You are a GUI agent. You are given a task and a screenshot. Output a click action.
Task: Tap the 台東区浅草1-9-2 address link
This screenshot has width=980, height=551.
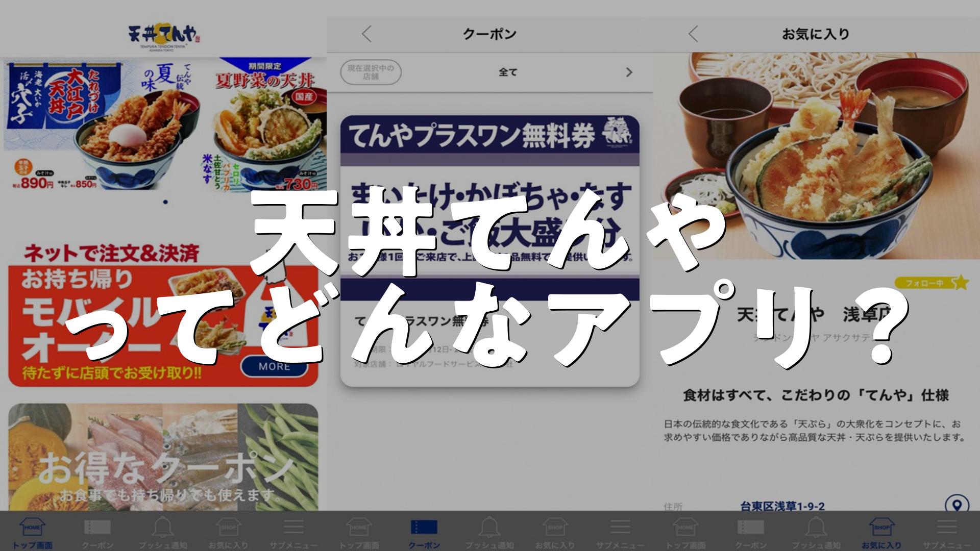[x=782, y=506]
